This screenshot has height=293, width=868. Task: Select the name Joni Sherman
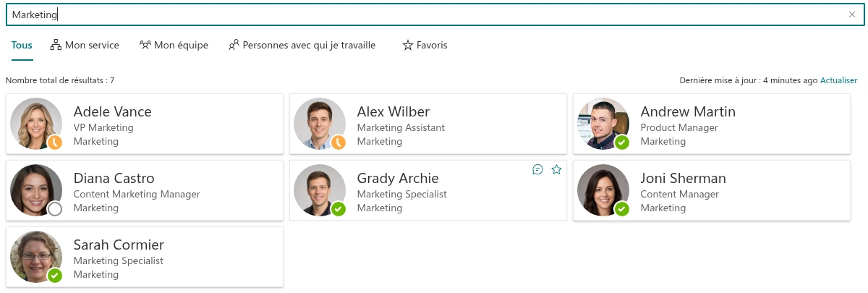point(684,178)
